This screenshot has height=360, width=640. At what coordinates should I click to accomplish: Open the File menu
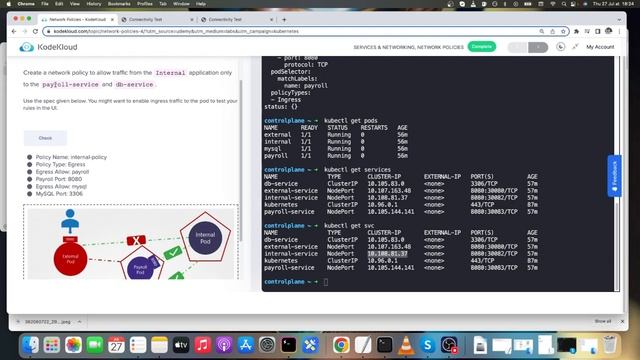tap(45, 4)
